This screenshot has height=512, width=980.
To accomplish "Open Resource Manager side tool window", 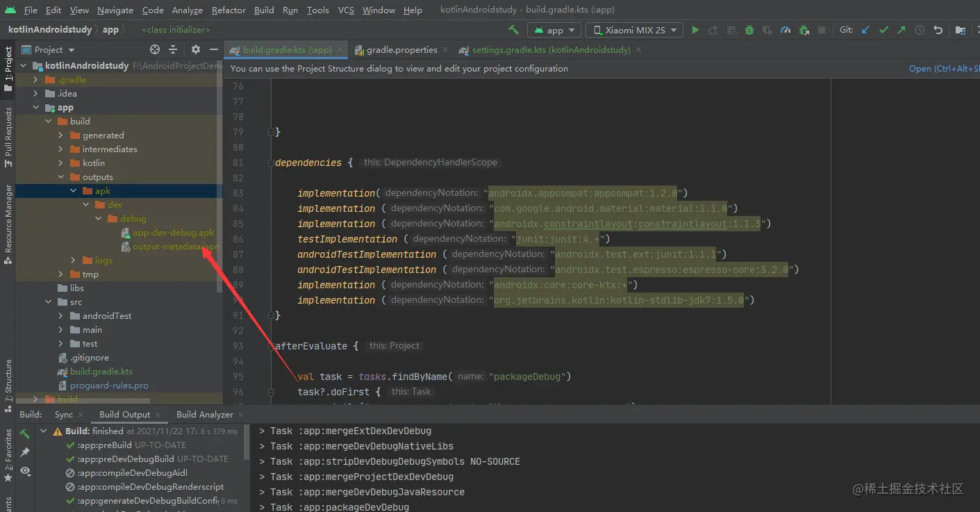I will point(8,224).
